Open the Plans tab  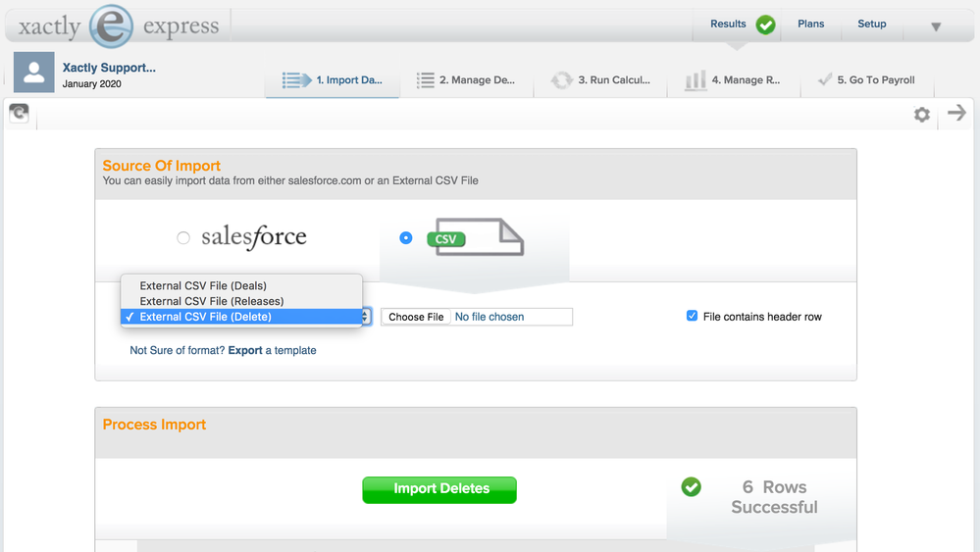[810, 24]
